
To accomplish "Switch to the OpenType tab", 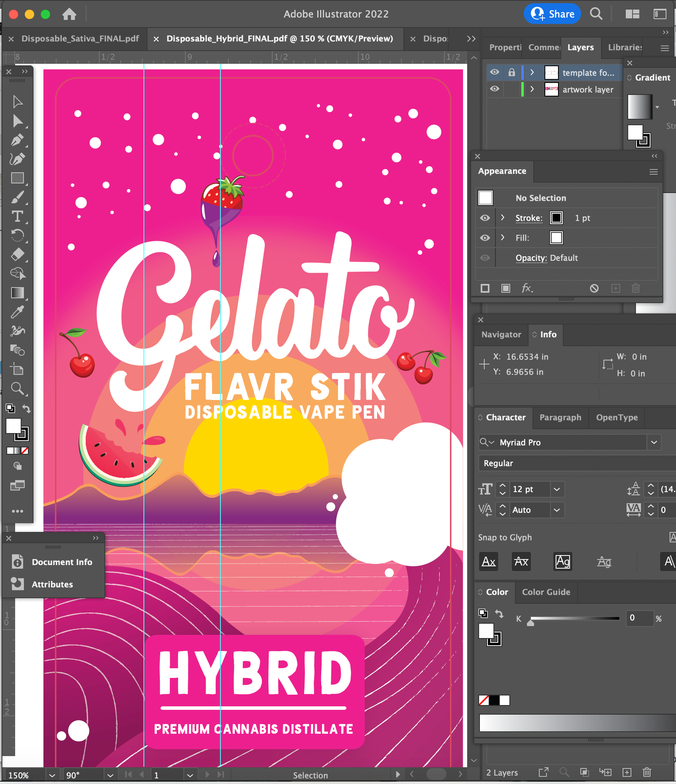I will (617, 418).
